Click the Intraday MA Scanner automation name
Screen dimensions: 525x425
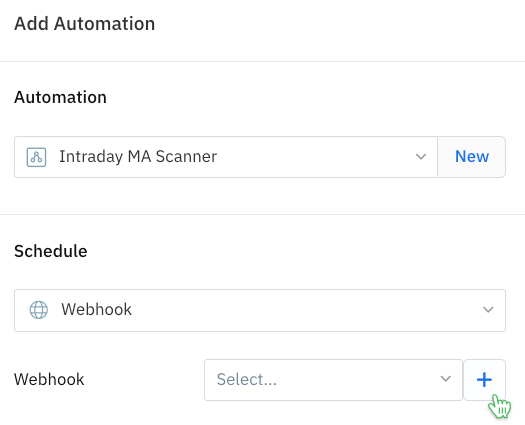(x=138, y=157)
